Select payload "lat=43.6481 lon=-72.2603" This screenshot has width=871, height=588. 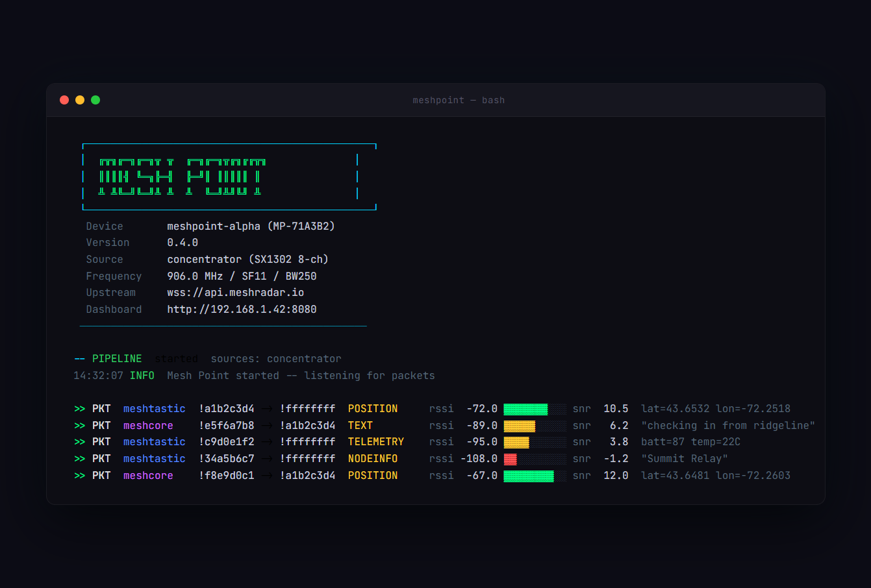716,476
